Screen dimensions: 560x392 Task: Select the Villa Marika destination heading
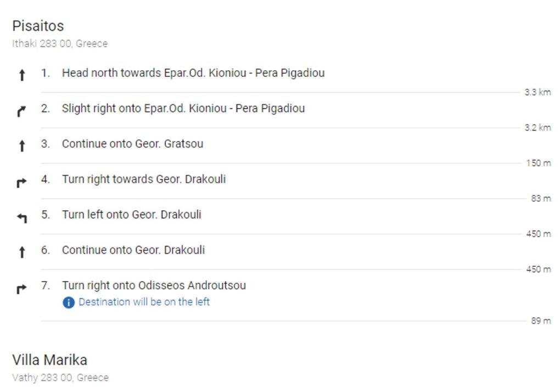click(x=49, y=360)
